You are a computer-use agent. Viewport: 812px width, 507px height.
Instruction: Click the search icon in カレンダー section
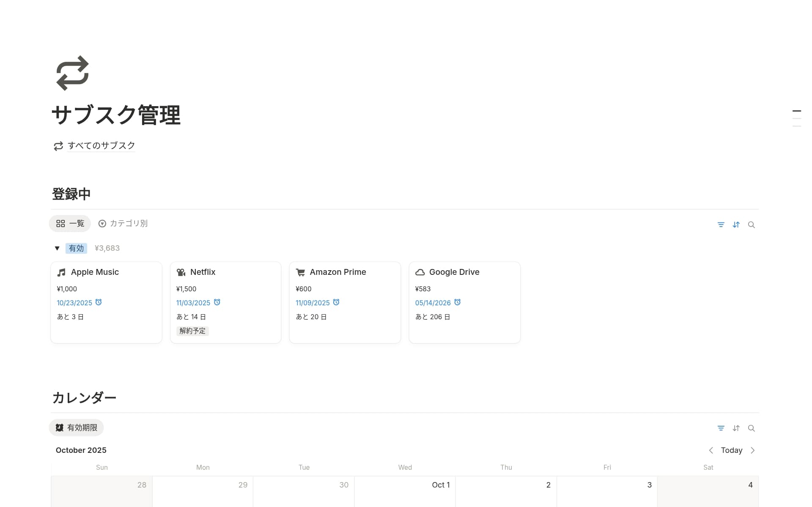[751, 428]
